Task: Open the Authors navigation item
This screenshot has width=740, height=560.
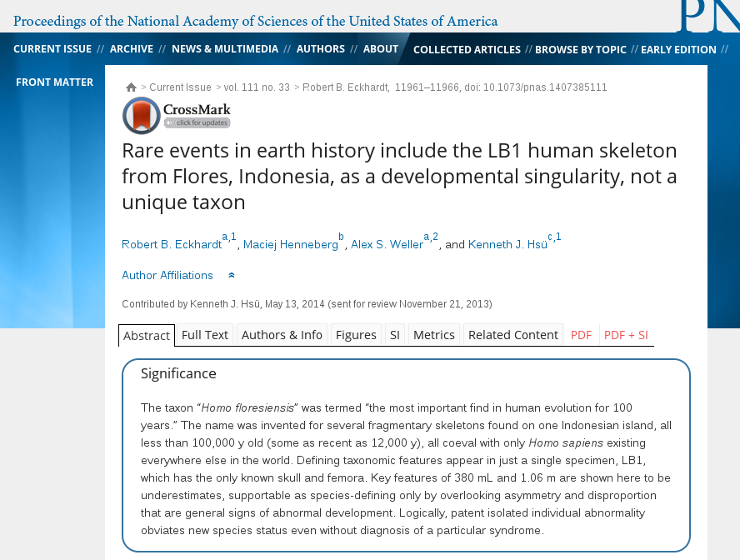Action: (x=321, y=49)
